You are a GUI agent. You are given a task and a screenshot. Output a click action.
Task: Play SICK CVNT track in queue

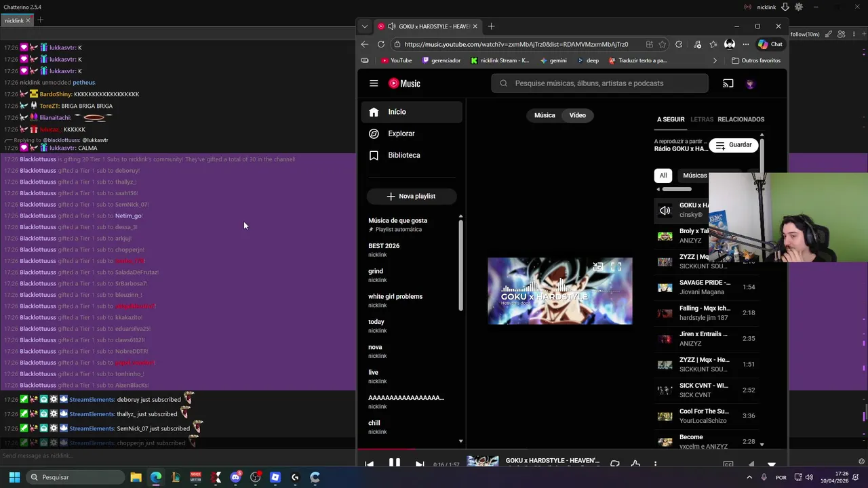tap(707, 390)
